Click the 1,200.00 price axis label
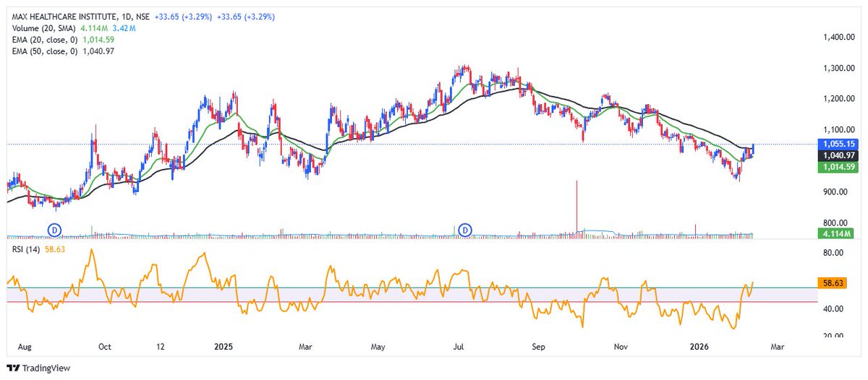This screenshot has height=380, width=868. tap(838, 99)
